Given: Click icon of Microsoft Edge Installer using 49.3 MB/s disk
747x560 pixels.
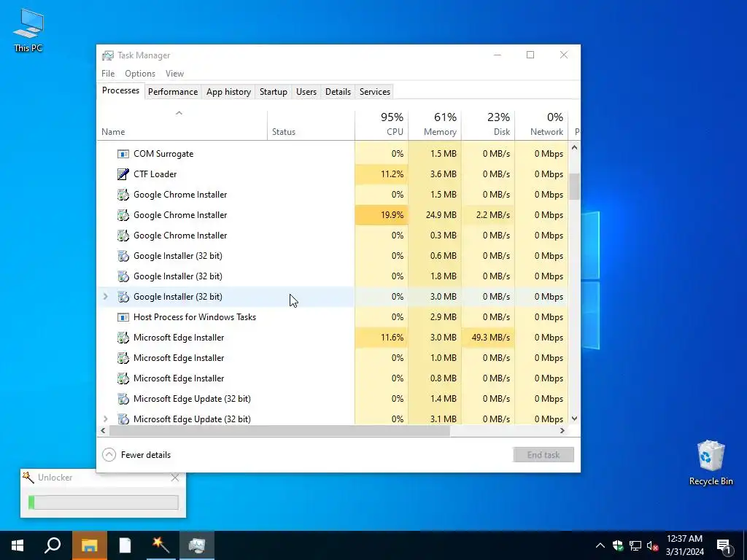Looking at the screenshot, I should click(123, 338).
